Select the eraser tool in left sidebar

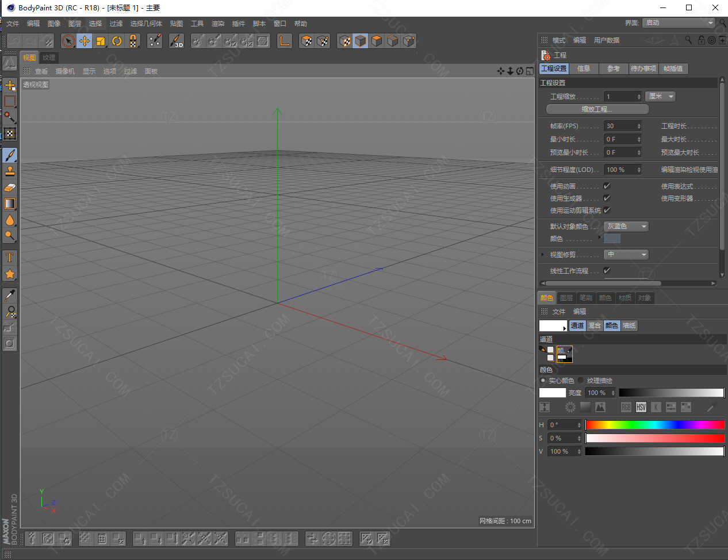click(x=10, y=187)
